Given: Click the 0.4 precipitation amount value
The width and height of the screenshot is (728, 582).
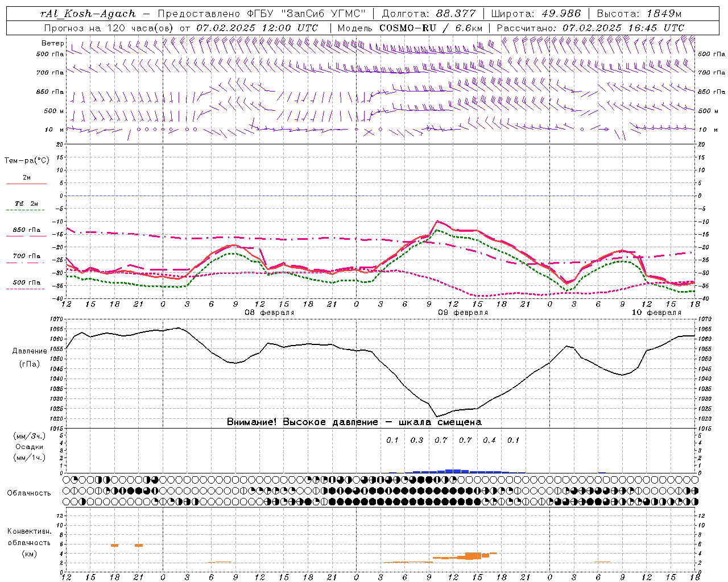Looking at the screenshot, I should click(489, 440).
